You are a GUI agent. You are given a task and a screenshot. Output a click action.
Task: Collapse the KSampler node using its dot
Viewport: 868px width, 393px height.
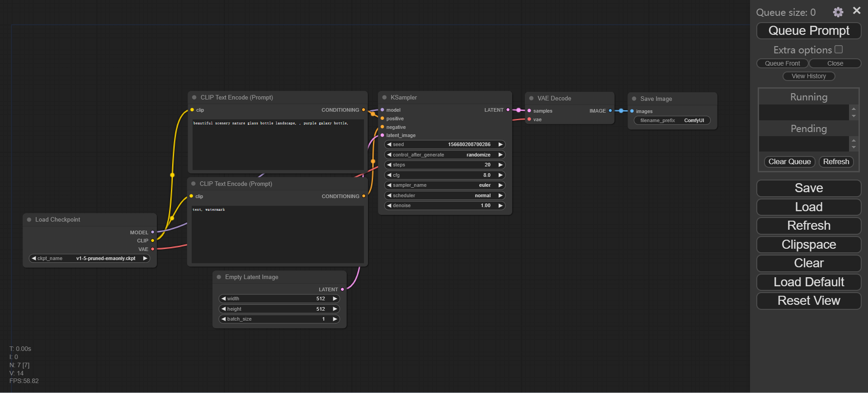click(x=384, y=98)
